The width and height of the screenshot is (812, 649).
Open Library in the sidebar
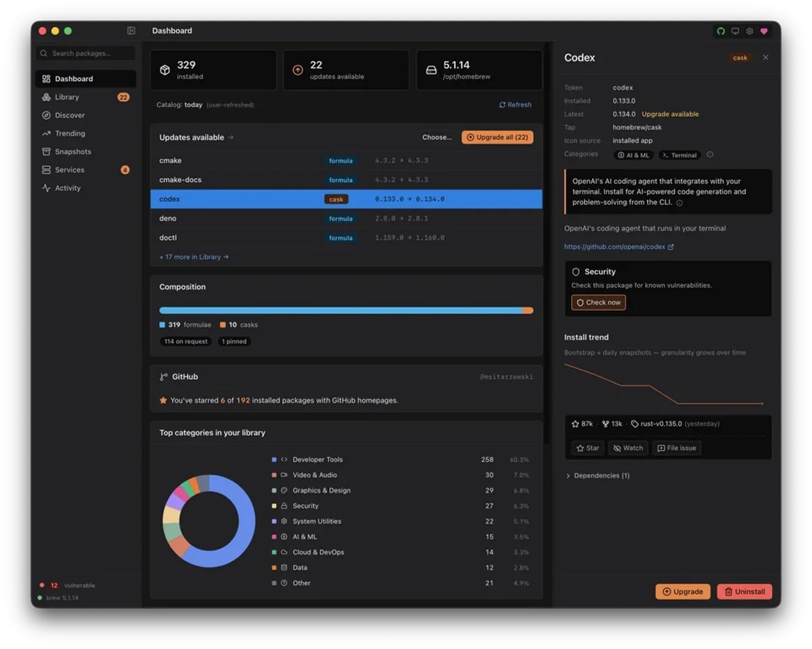tap(85, 97)
